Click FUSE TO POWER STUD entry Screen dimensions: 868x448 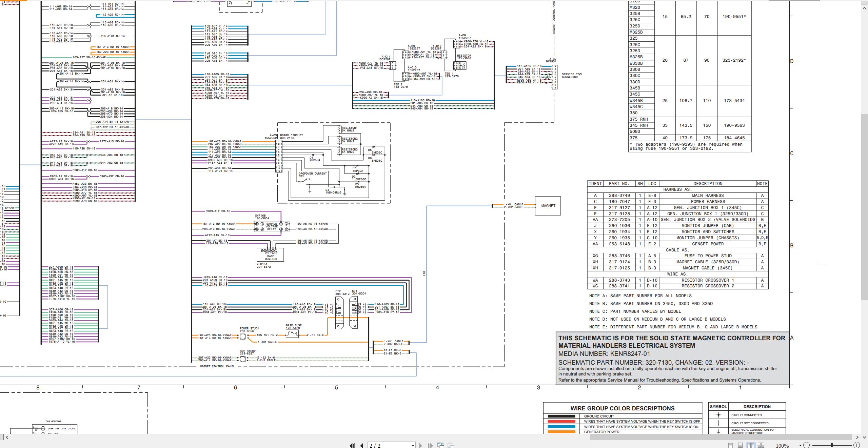click(708, 256)
